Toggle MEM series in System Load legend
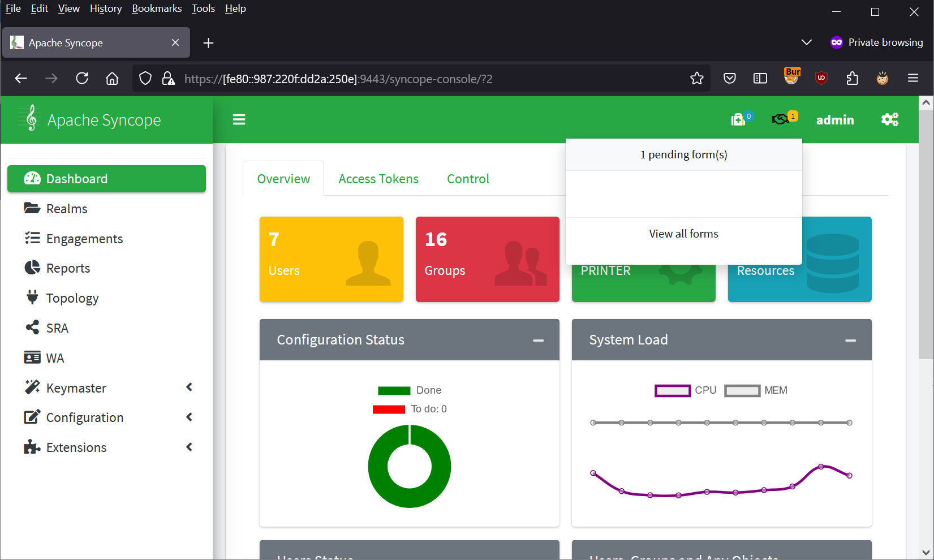934x560 pixels. point(756,390)
